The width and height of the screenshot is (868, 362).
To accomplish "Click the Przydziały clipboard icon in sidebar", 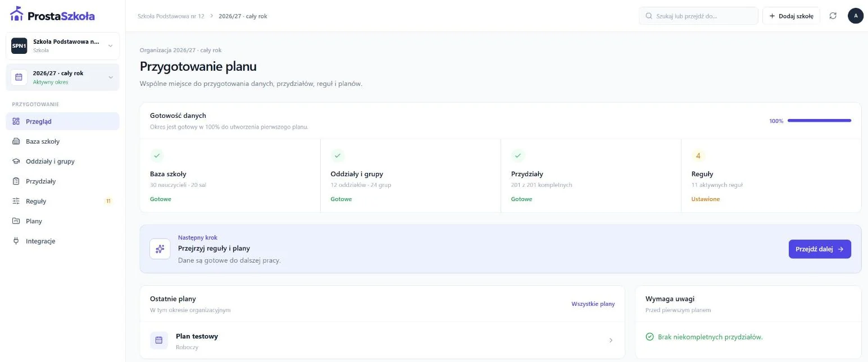I will pyautogui.click(x=16, y=181).
